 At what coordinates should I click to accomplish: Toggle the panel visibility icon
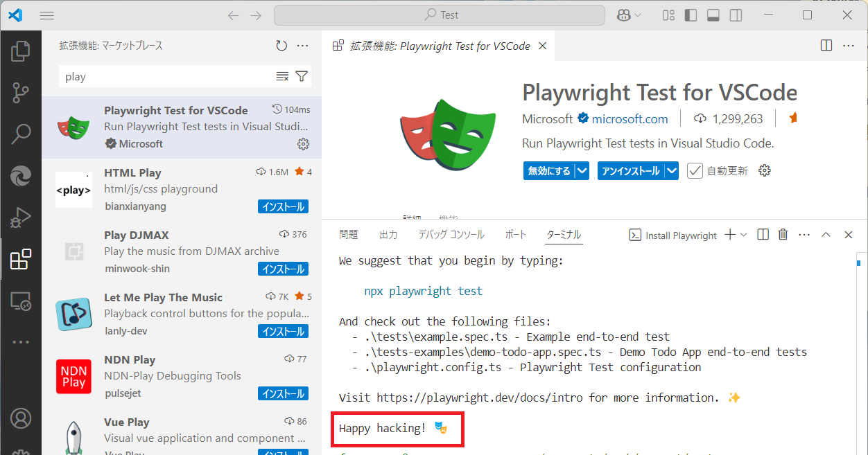(x=713, y=15)
